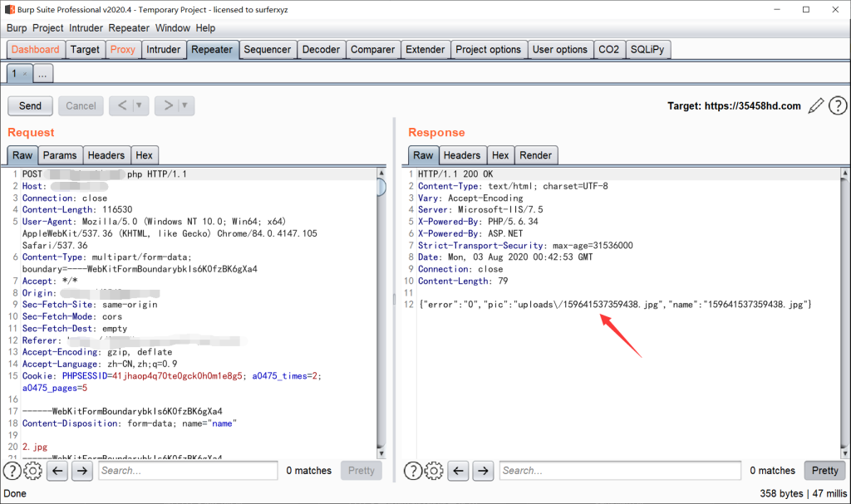Go to previous match in request search

[x=57, y=471]
